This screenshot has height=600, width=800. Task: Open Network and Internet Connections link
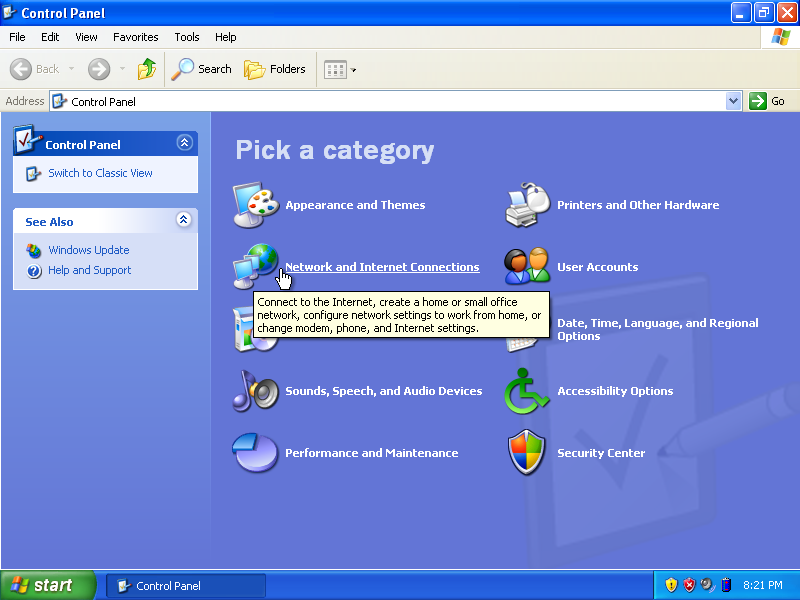(382, 267)
